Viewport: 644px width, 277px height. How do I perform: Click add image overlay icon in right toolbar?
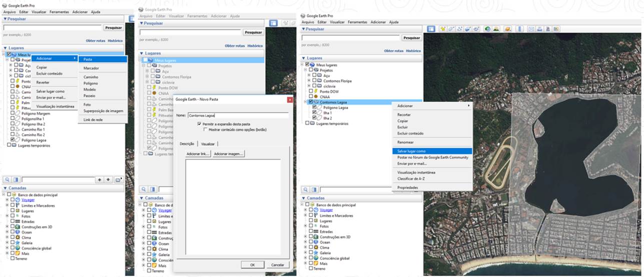[468, 29]
